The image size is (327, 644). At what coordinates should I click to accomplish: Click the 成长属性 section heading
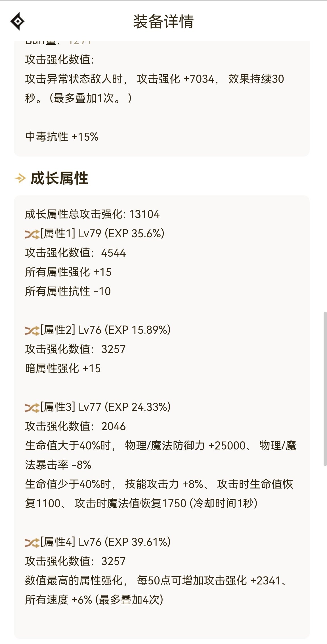[59, 178]
